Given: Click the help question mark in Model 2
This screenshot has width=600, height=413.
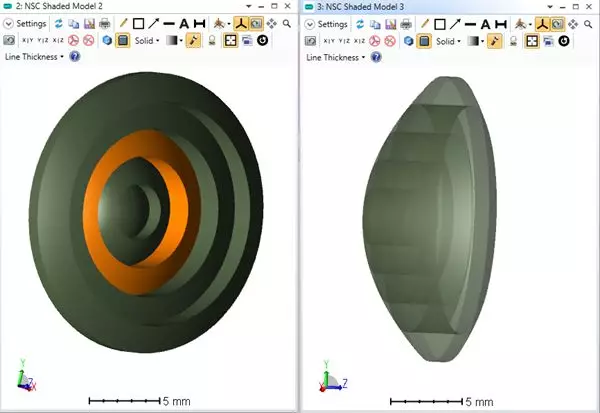Looking at the screenshot, I should [x=73, y=57].
